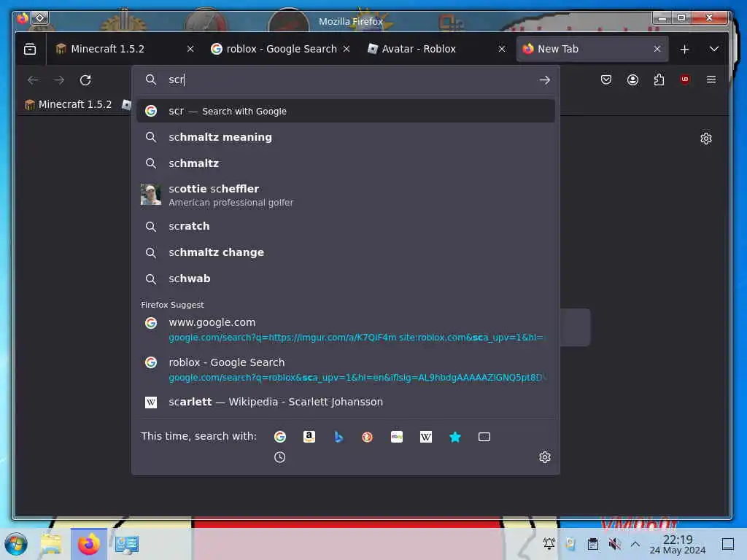Choose the 'schmaltz meaning' suggestion
This screenshot has width=747, height=560.
(x=346, y=137)
